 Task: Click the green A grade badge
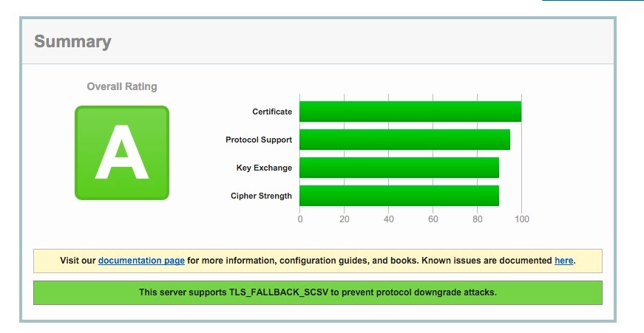coord(122,153)
